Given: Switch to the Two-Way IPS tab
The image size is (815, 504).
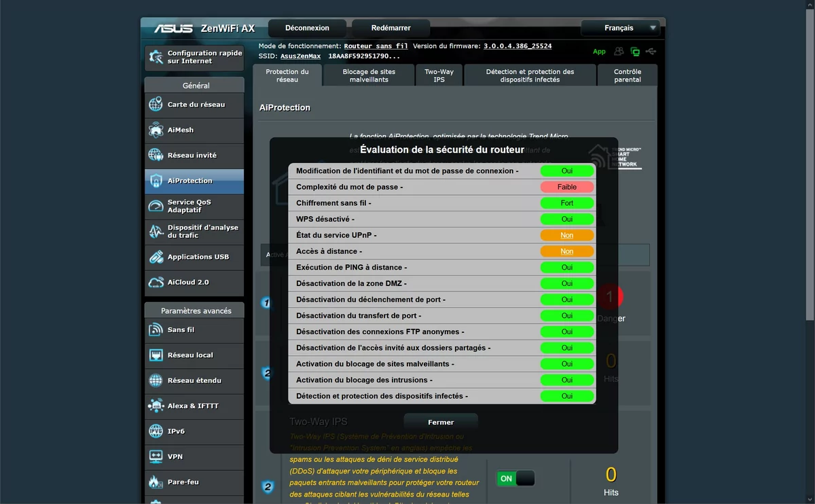Looking at the screenshot, I should click(439, 75).
